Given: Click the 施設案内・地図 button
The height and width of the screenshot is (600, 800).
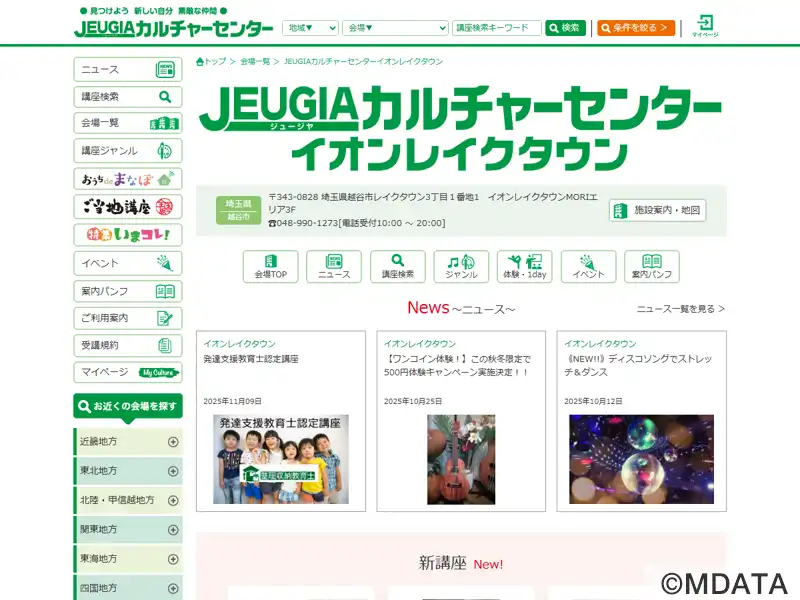Looking at the screenshot, I should coord(657,210).
